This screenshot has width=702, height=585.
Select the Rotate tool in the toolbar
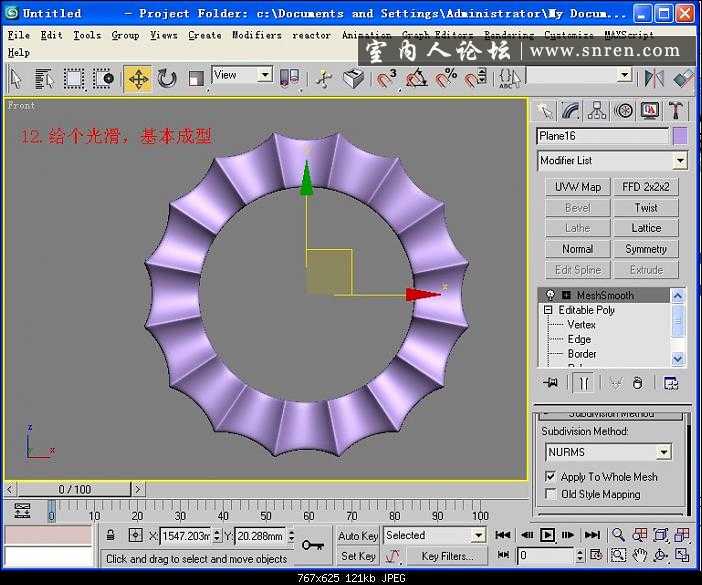tap(167, 78)
